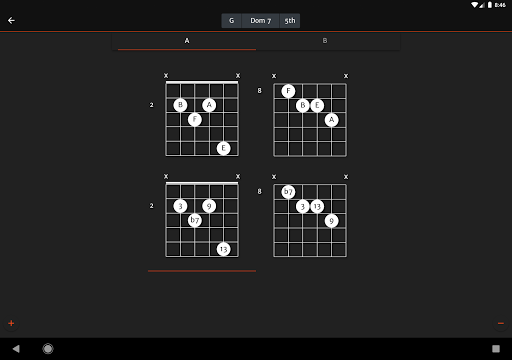The width and height of the screenshot is (512, 360).
Task: Tap the F note dot at fret 8
Action: [x=288, y=91]
